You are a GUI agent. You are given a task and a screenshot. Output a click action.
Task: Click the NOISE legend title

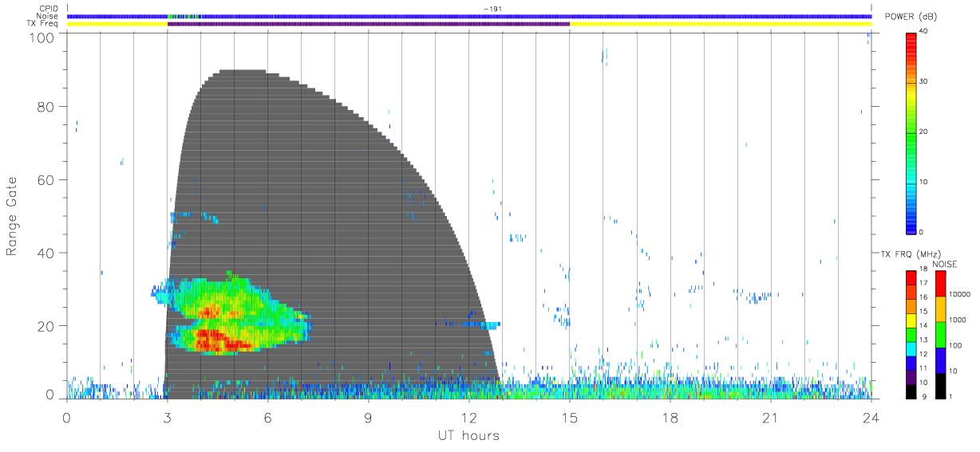tap(945, 264)
